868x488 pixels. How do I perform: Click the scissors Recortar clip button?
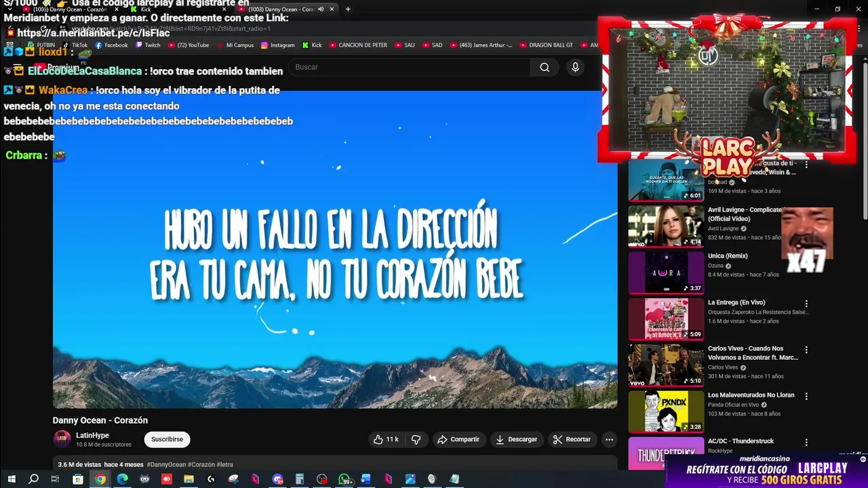click(572, 439)
